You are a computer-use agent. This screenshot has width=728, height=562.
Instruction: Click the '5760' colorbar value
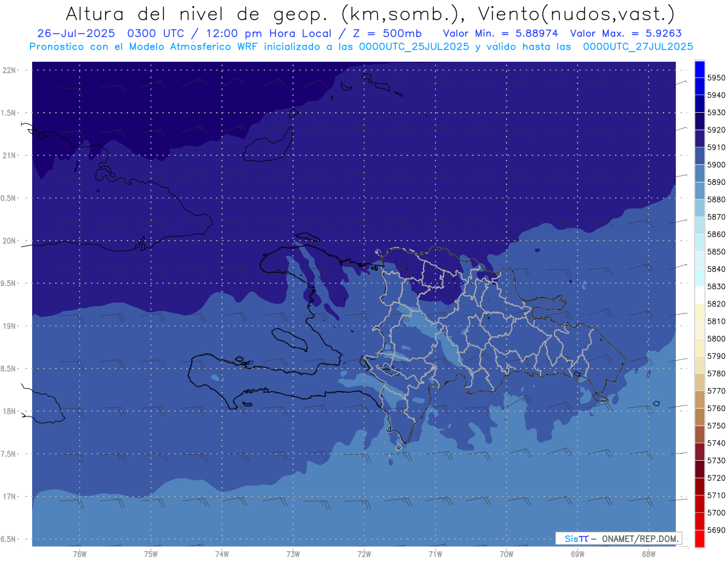coord(716,409)
